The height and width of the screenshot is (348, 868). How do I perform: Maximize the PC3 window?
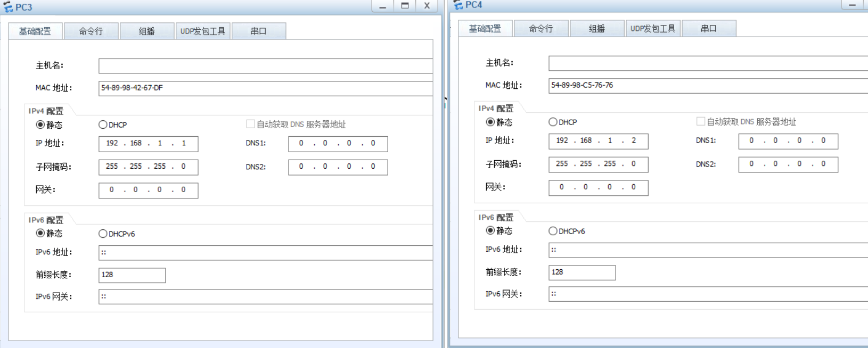point(405,6)
